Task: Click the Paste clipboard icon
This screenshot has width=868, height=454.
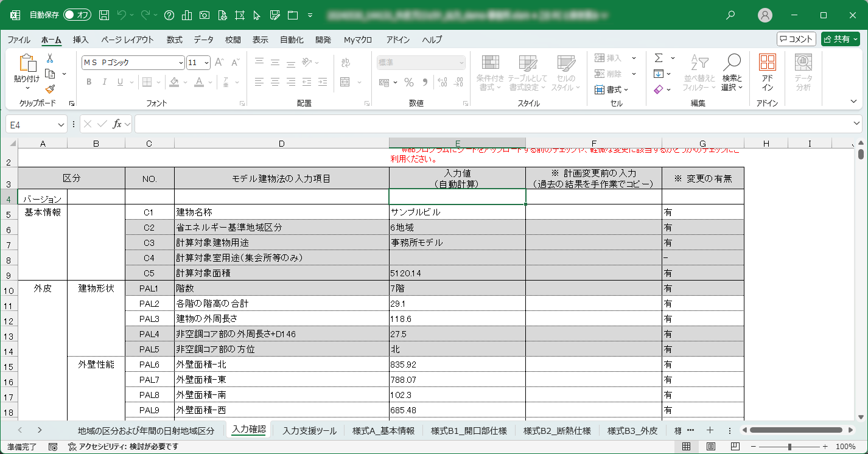Action: point(27,63)
